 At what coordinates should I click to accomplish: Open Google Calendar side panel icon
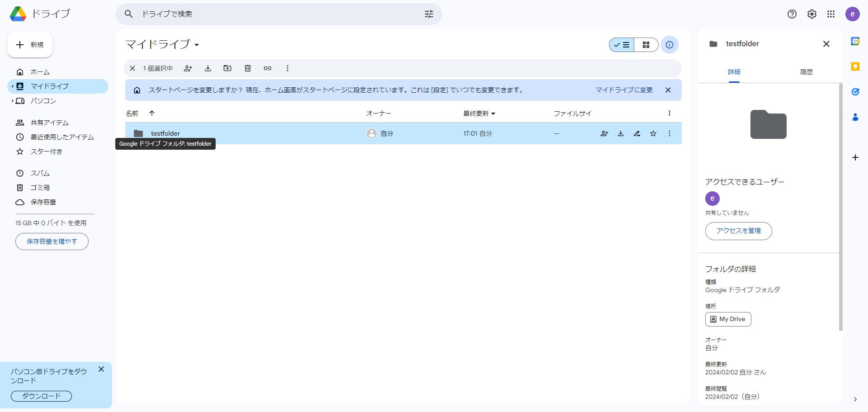pos(855,41)
